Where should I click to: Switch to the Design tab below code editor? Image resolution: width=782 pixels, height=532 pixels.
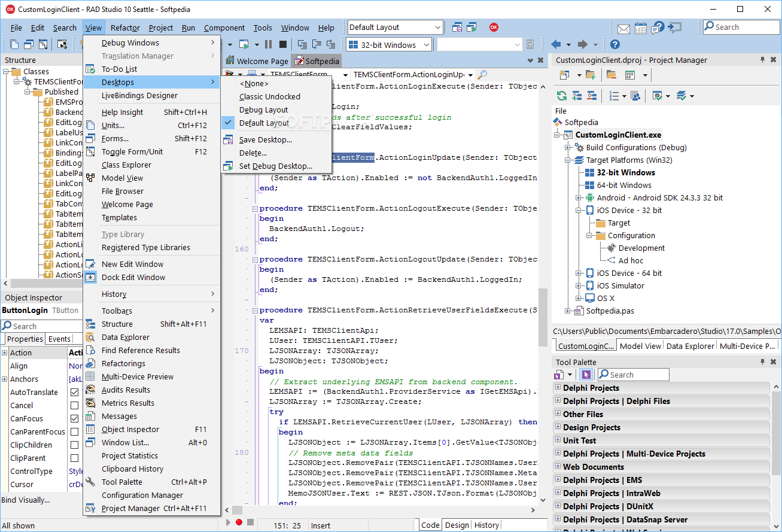click(x=457, y=525)
